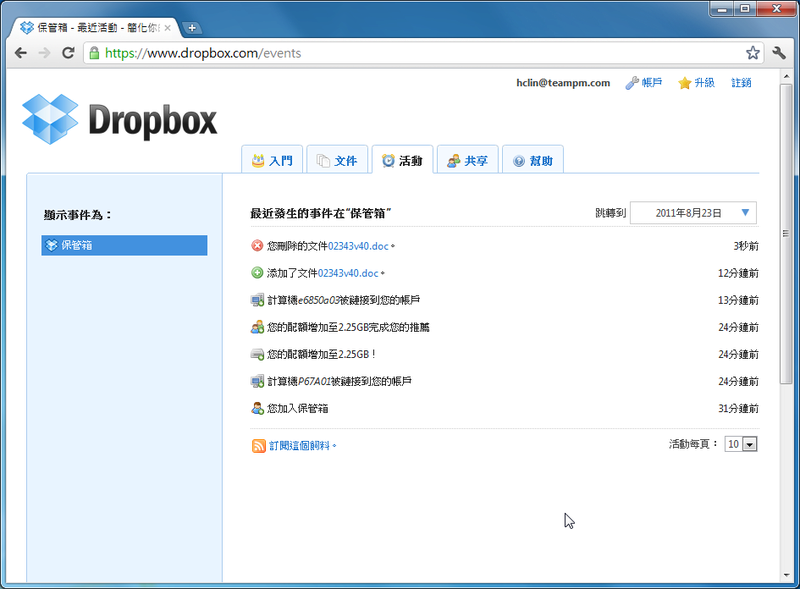The height and width of the screenshot is (589, 800).
Task: Click user icon beside 您加入保管箱
Action: coord(257,408)
